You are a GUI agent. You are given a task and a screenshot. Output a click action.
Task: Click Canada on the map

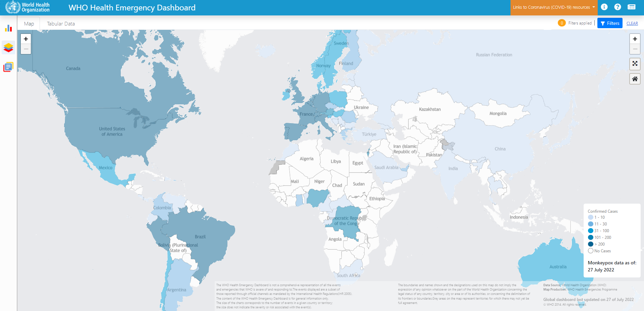73,68
